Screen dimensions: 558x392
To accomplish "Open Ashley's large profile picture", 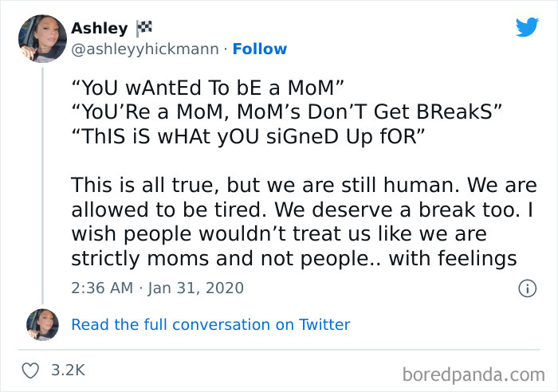I will coord(41,39).
